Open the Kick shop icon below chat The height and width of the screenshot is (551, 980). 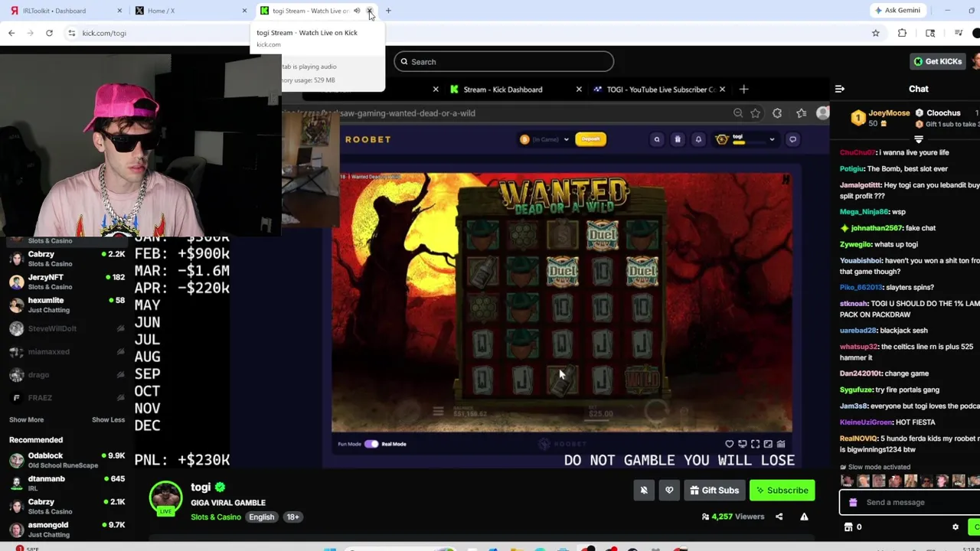(x=848, y=527)
